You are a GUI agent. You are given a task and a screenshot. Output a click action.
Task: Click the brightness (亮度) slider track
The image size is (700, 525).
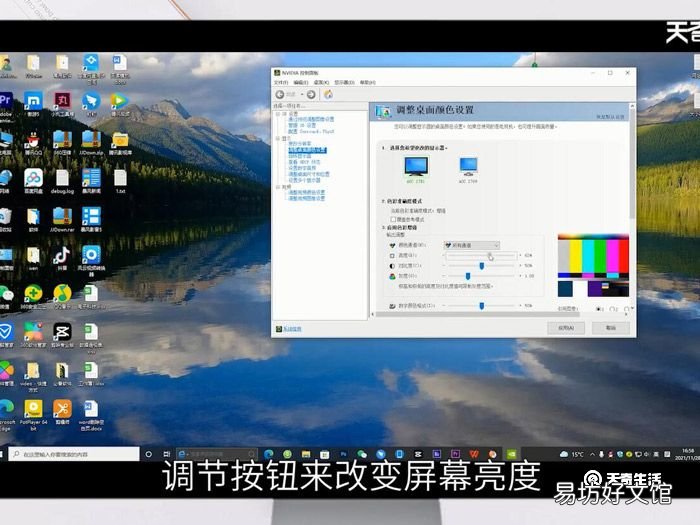[481, 255]
